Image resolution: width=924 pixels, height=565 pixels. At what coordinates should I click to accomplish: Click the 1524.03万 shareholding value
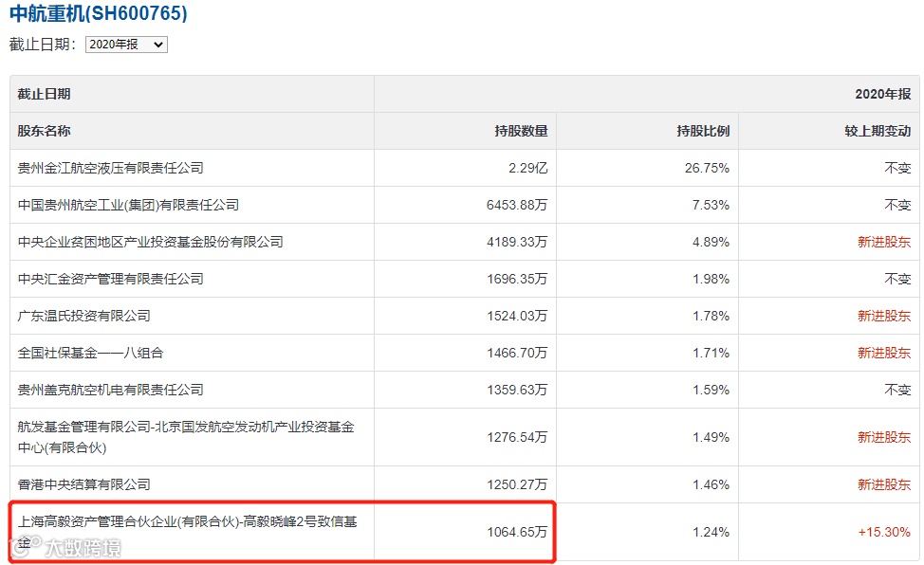(x=517, y=316)
